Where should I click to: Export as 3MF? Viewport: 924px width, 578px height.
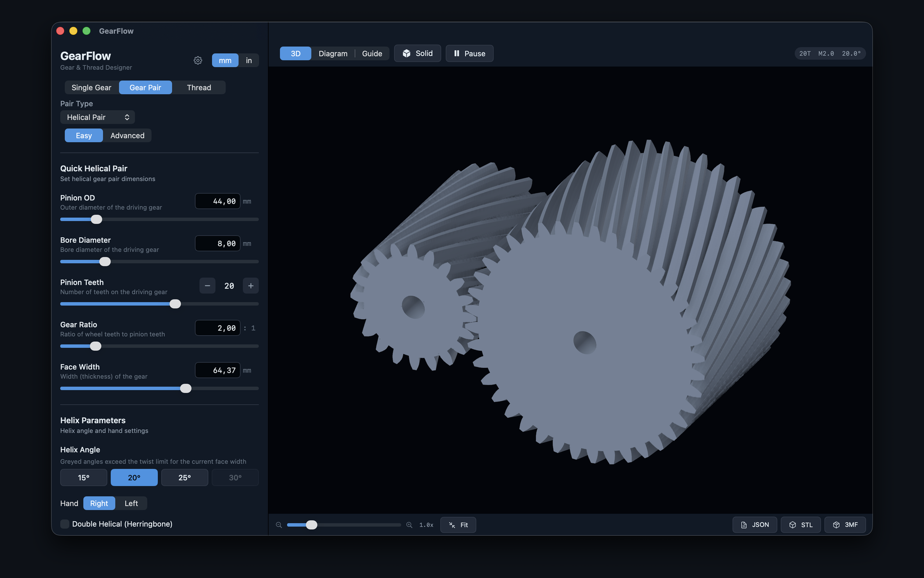(845, 525)
